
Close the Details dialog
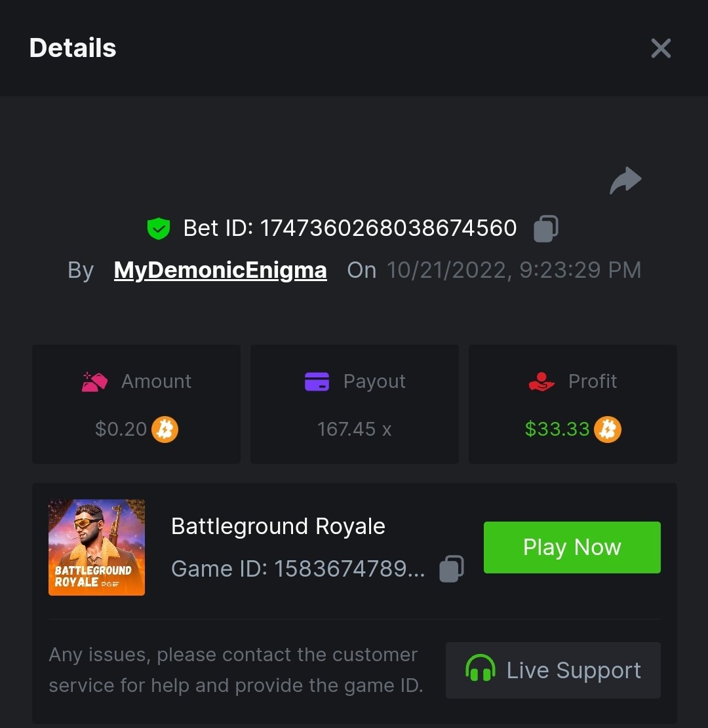point(661,48)
